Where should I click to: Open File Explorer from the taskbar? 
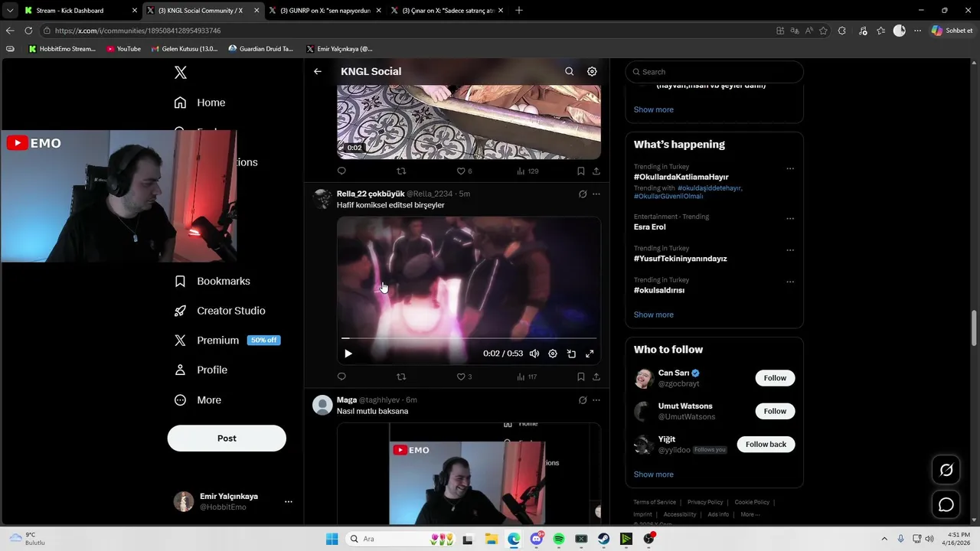491,539
